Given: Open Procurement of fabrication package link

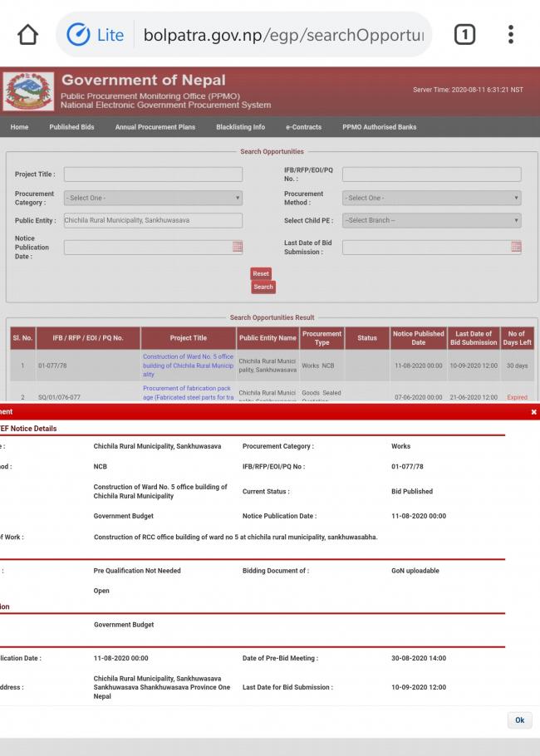Looking at the screenshot, I should [188, 392].
